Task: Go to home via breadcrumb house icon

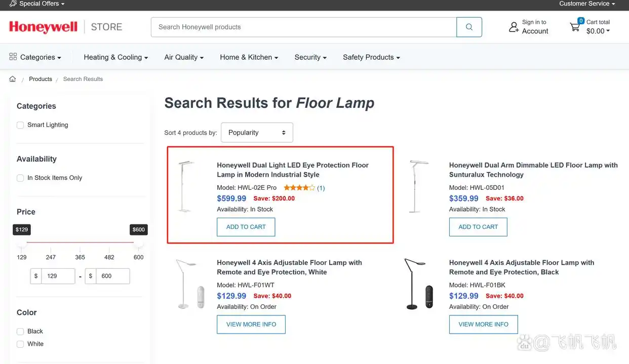Action: tap(13, 79)
